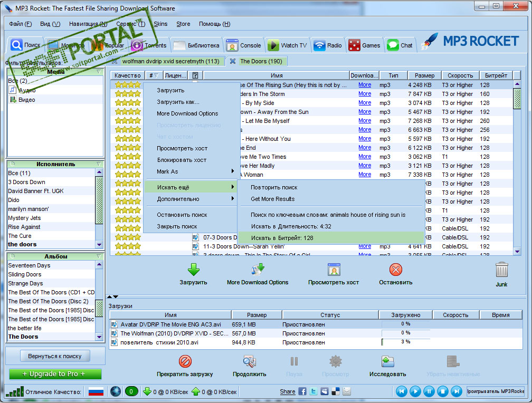Click the green Загрузить download arrow icon
Viewport: 532px width, 403px height.
[193, 270]
